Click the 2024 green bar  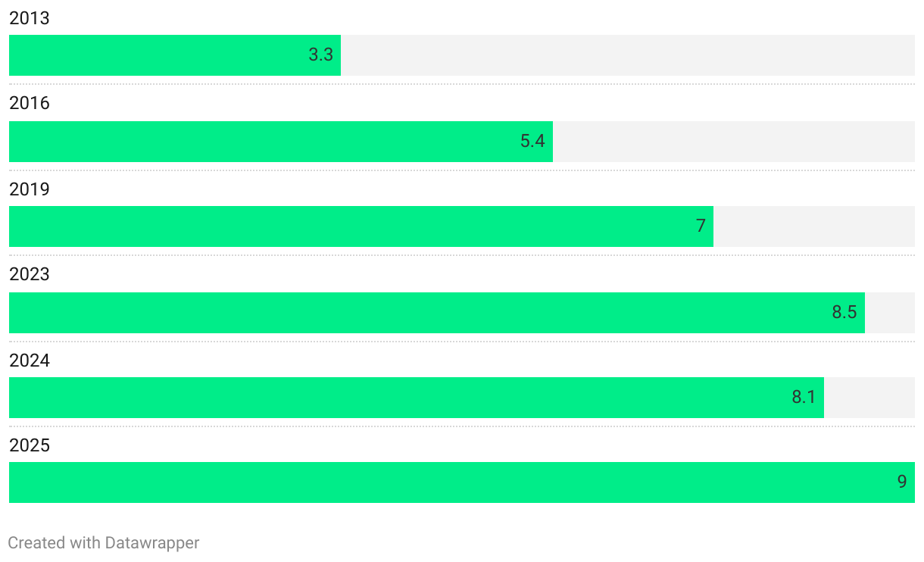pyautogui.click(x=417, y=398)
